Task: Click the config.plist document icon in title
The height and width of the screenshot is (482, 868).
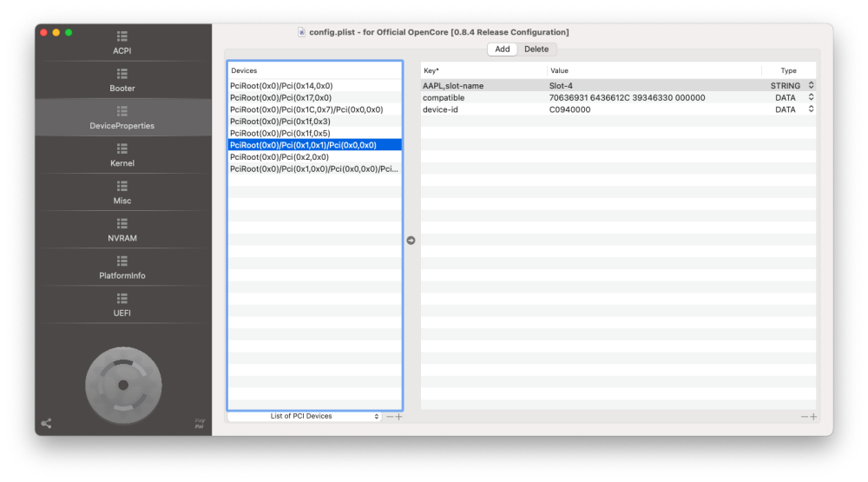Action: point(302,32)
